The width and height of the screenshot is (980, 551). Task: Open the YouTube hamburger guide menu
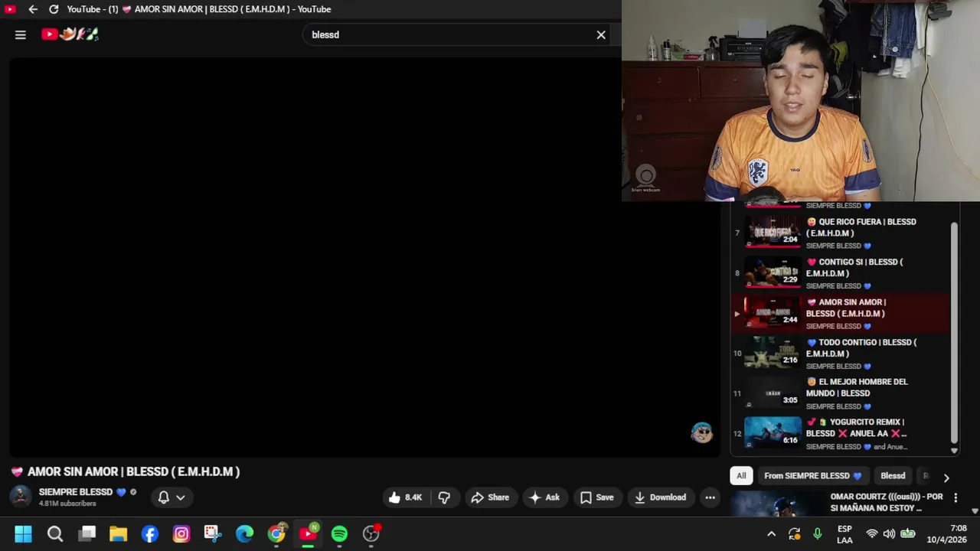21,34
